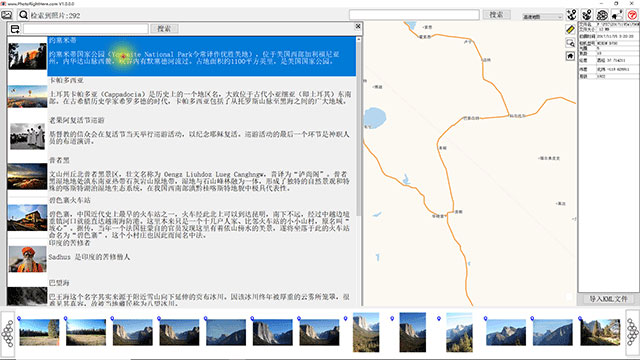Select the highlighted Yosemite National Park entry
The image size is (640, 360).
pos(202,56)
